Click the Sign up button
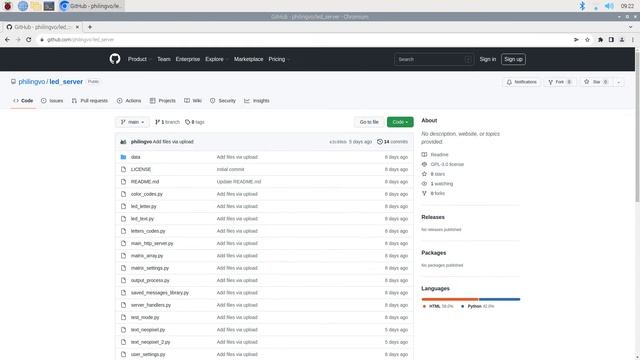The width and height of the screenshot is (640, 360). 513,59
